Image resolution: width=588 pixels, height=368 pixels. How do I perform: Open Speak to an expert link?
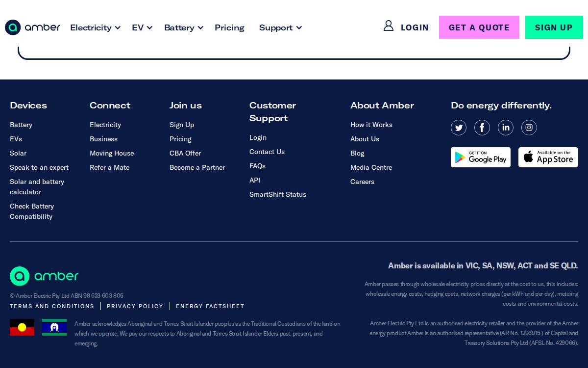pos(39,167)
